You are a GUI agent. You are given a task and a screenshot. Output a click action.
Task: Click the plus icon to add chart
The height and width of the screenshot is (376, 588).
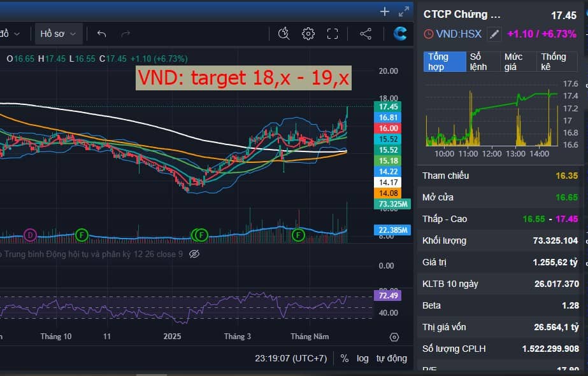384,11
